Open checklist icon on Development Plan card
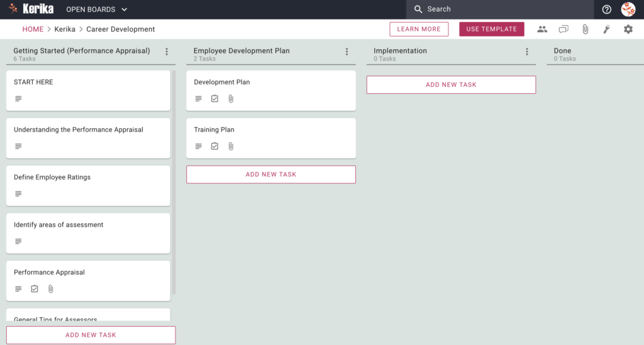Image resolution: width=644 pixels, height=345 pixels. click(215, 99)
